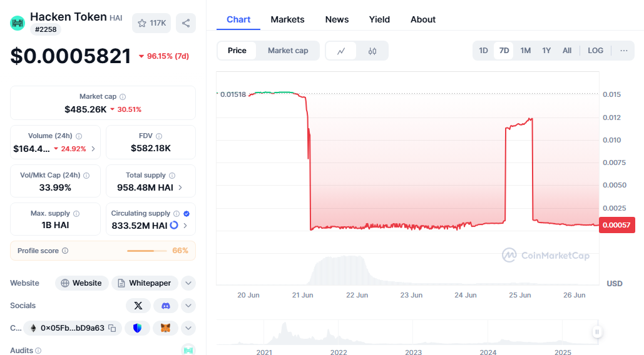Click the verified circulating supply badge
Image resolution: width=644 pixels, height=355 pixels.
coord(187,214)
